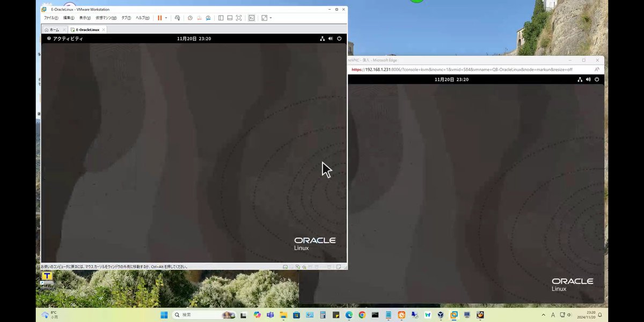Open the VMware console view icon
644x322 pixels.
point(252,18)
